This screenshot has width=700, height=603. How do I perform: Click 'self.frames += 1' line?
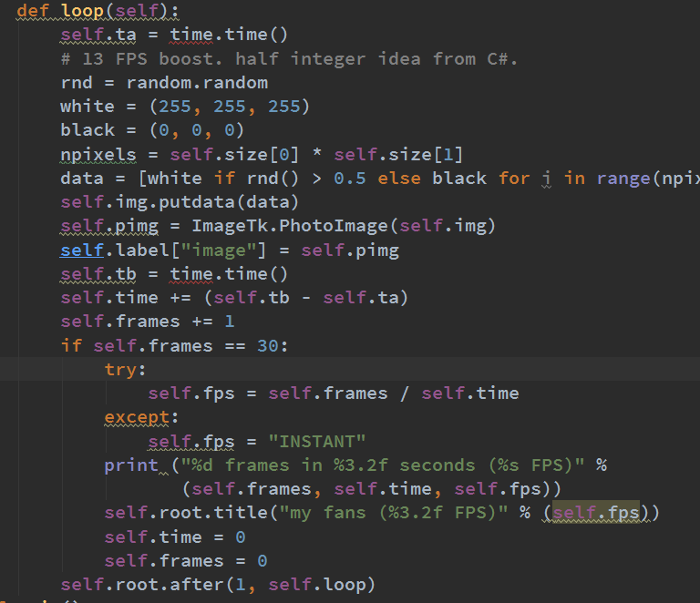tap(148, 322)
